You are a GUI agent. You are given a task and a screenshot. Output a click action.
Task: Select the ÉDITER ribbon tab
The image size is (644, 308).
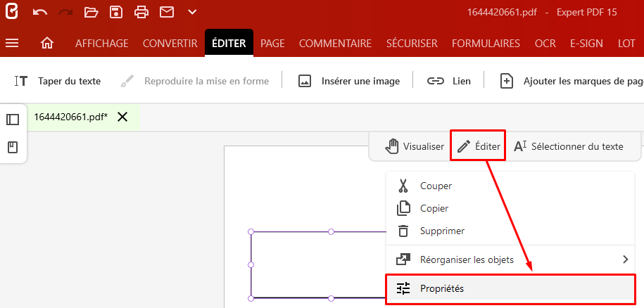tap(229, 43)
